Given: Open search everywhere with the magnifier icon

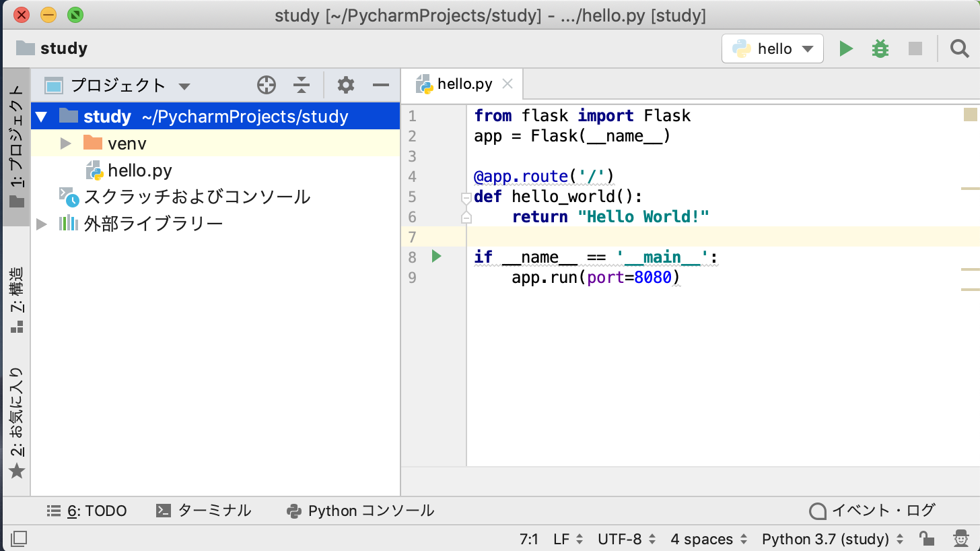Looking at the screenshot, I should (x=959, y=48).
